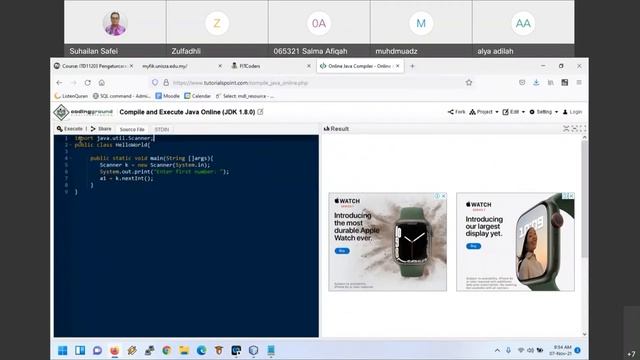Open the Select mdl_resource bookmark
640x360 pixels.
(245, 96)
